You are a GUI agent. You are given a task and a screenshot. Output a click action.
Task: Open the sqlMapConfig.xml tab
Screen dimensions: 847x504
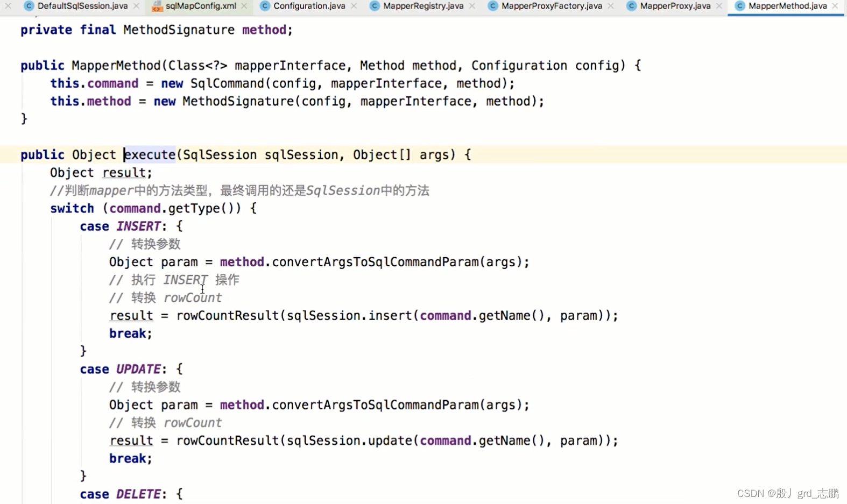(x=201, y=6)
